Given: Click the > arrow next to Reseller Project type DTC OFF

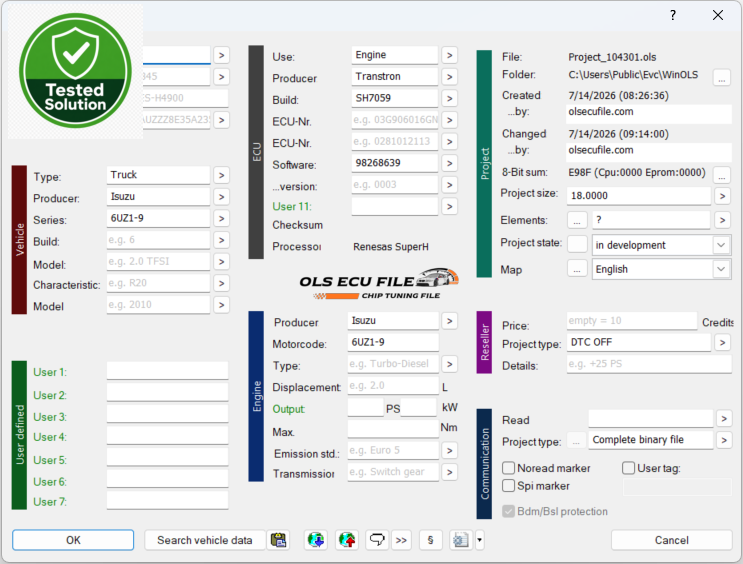Looking at the screenshot, I should (722, 342).
